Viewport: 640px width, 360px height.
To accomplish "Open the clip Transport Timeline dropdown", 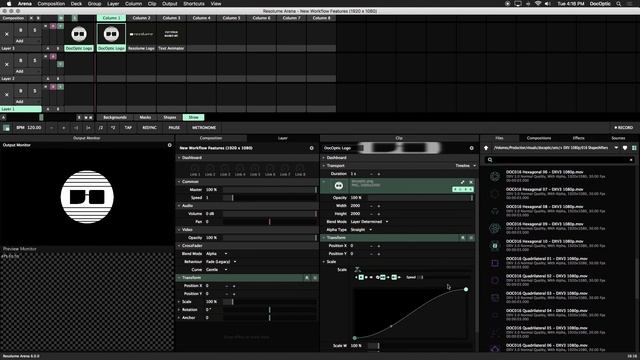I will coord(465,166).
